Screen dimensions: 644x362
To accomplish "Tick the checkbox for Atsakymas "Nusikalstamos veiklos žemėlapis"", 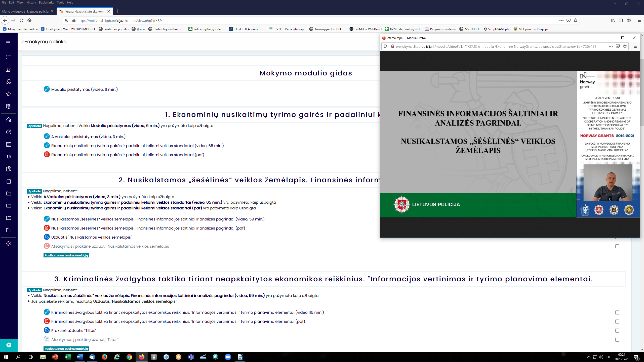I will point(617,246).
